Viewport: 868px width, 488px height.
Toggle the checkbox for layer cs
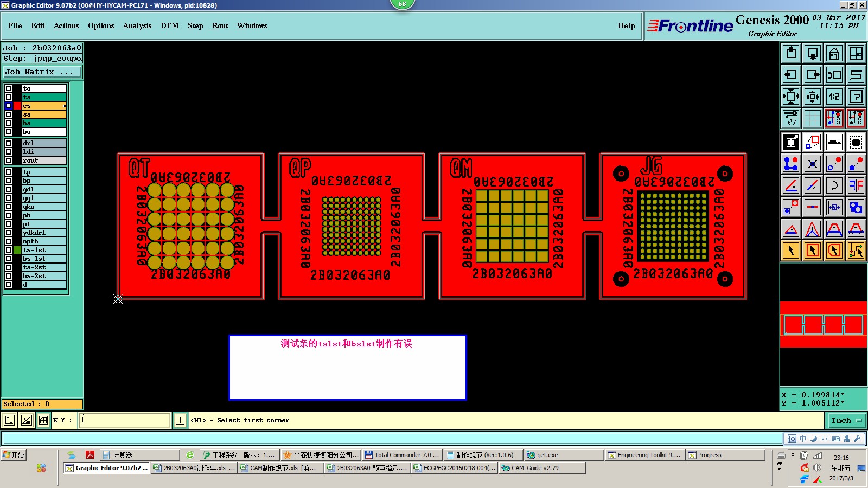9,106
